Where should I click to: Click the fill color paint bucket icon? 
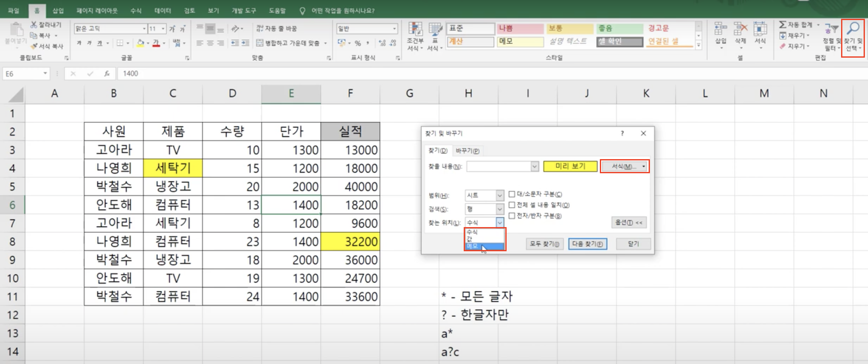tap(140, 43)
